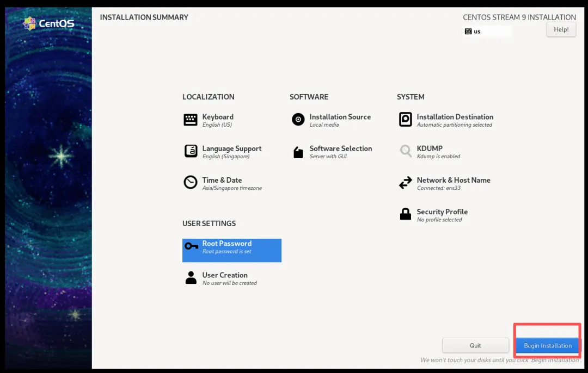Click the Installation Destination disk icon
Screen dimensions: 588x373
[x=406, y=120]
